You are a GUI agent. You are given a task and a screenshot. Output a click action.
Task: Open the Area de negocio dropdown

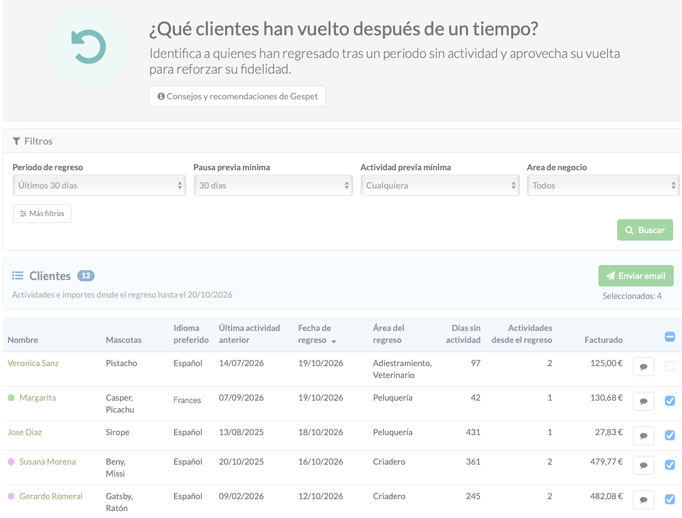click(x=603, y=185)
